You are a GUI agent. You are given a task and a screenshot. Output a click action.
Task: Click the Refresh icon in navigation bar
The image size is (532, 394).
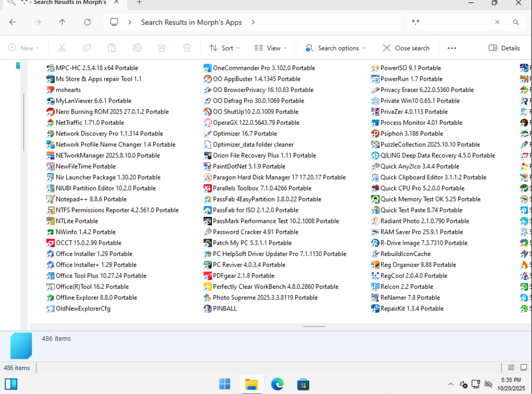pos(88,22)
